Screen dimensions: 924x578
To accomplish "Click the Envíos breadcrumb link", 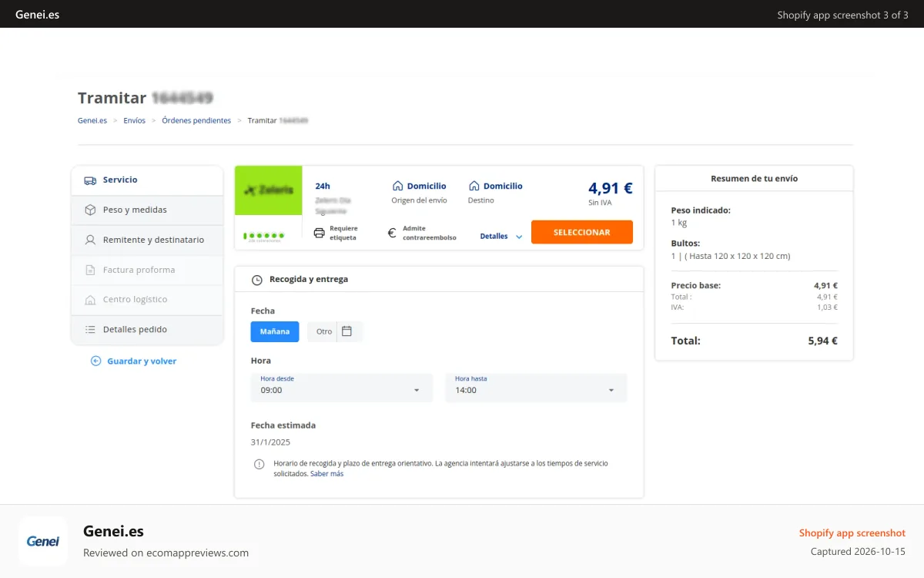I will point(135,121).
